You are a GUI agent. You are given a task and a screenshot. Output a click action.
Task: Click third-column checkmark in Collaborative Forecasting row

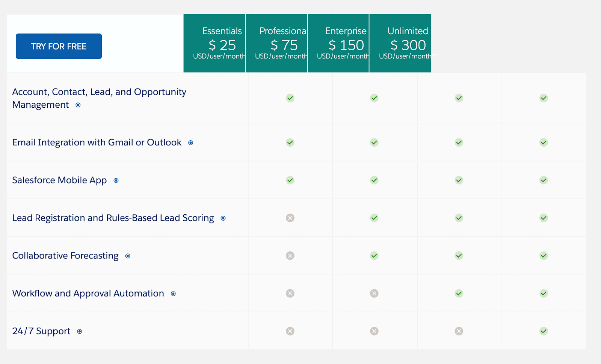point(459,256)
